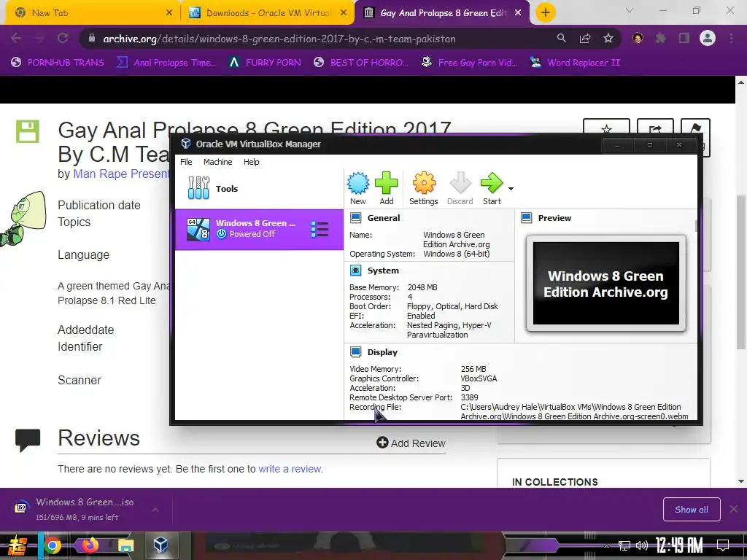Open the Extensions puzzle icon
This screenshot has width=747, height=560.
pyautogui.click(x=661, y=38)
